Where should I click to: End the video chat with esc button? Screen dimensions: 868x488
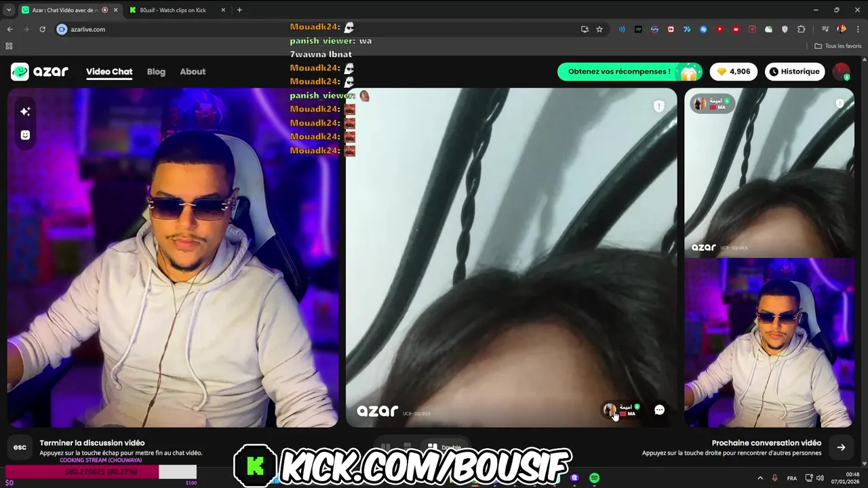[x=20, y=447]
